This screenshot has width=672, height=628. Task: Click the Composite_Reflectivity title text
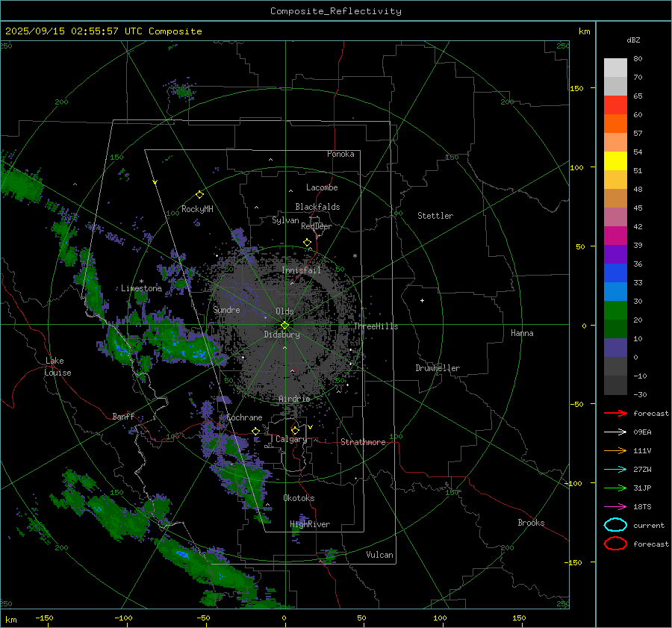click(x=335, y=11)
